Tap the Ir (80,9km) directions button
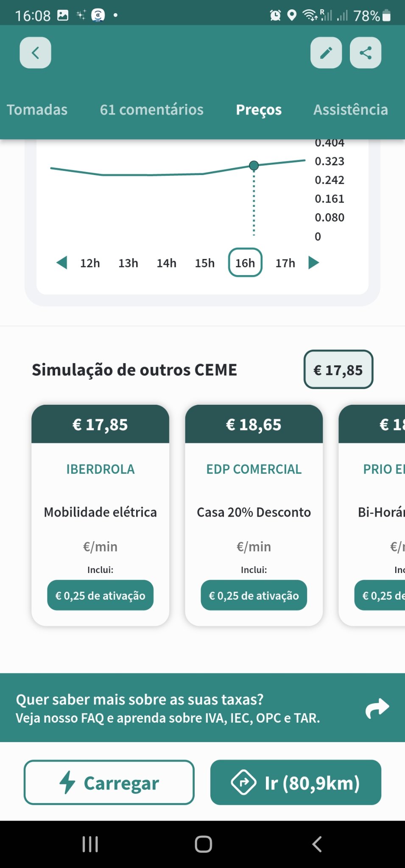405x868 pixels. 296,782
